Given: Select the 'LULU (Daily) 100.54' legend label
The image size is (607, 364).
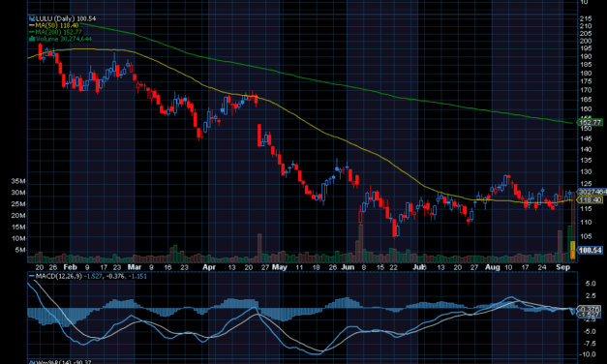Looking at the screenshot, I should 66,18.
